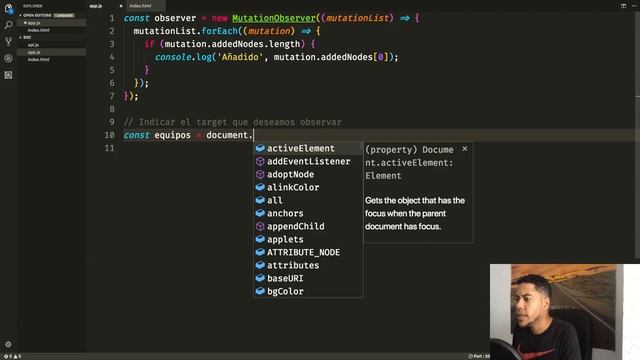
Task: Click the 'Añadido' string literal
Action: tap(240, 57)
